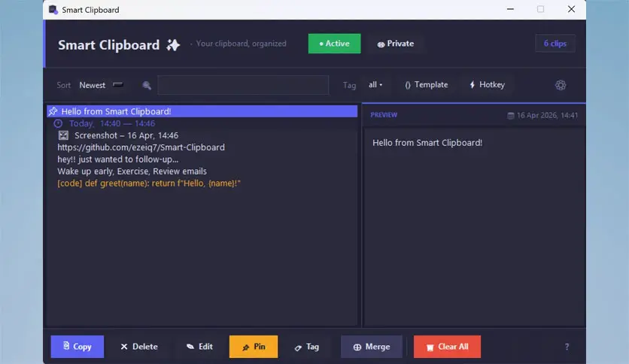
Task: Open the Tag filter 'all' dropdown
Action: tap(375, 84)
